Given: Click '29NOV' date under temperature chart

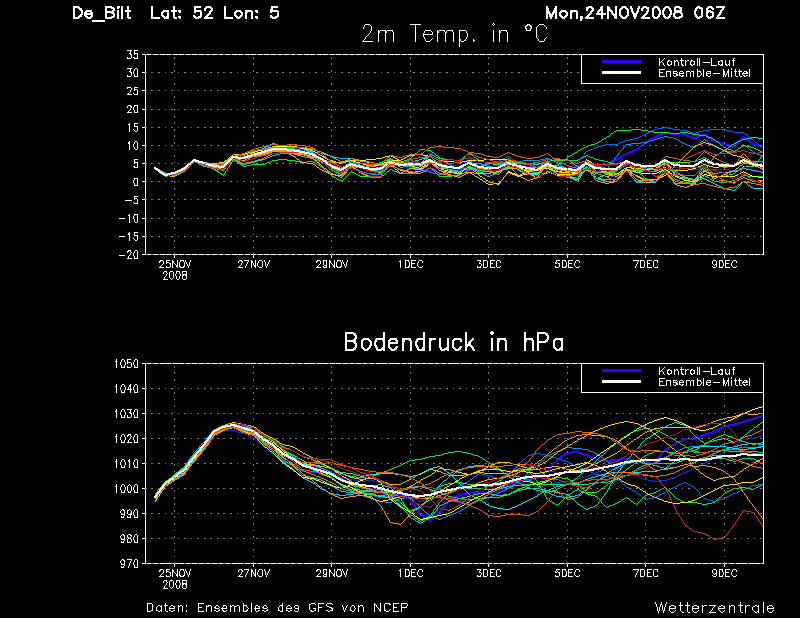Looking at the screenshot, I should (332, 264).
